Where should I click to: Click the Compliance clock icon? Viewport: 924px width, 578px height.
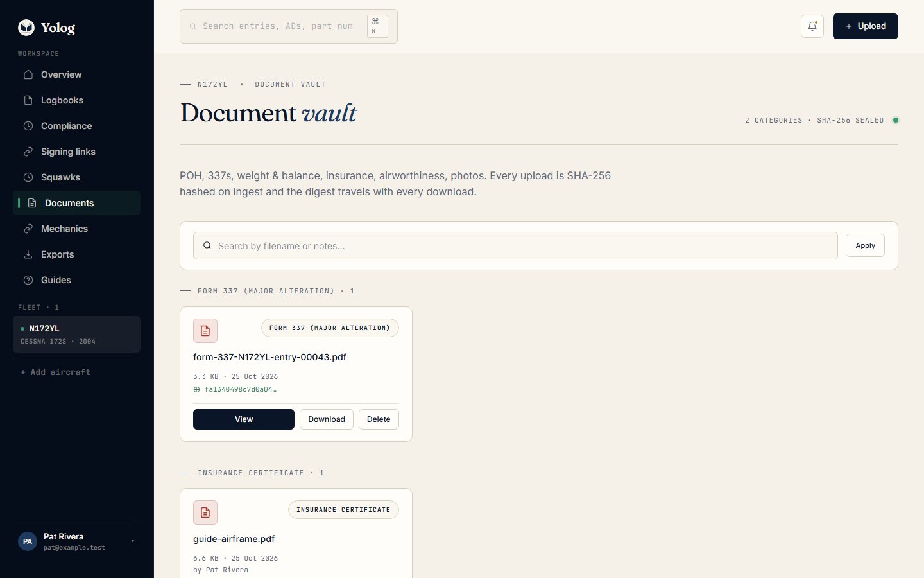tap(28, 126)
